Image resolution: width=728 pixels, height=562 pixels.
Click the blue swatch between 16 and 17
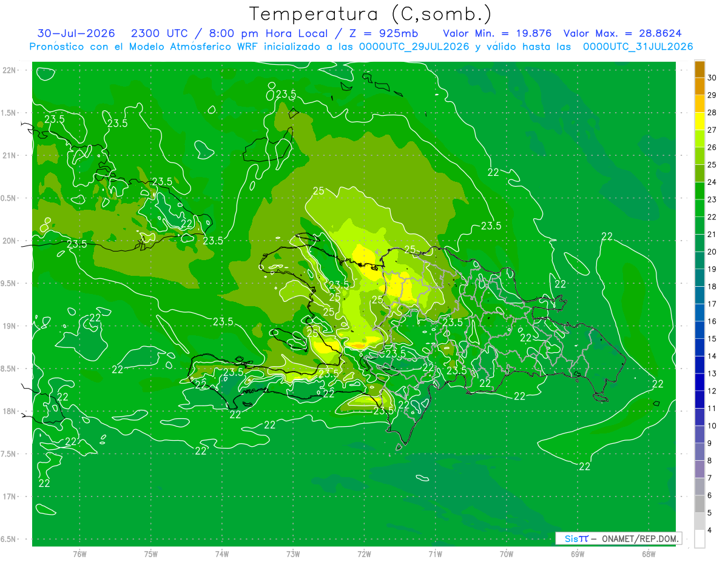click(699, 313)
